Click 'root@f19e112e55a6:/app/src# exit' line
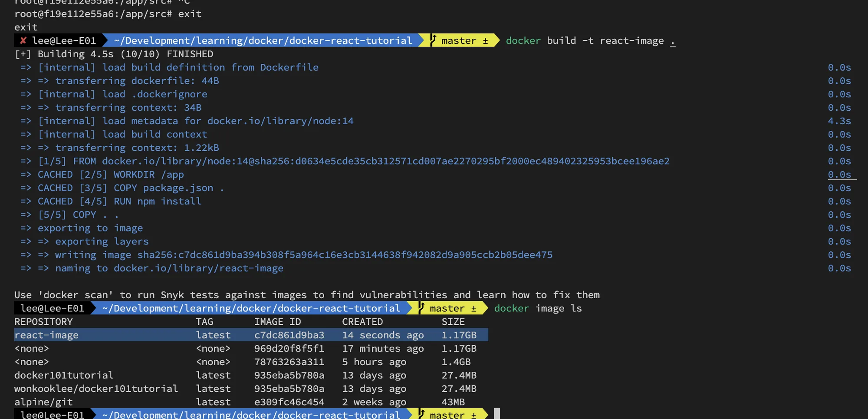Viewport: 868px width, 419px height. coord(108,14)
